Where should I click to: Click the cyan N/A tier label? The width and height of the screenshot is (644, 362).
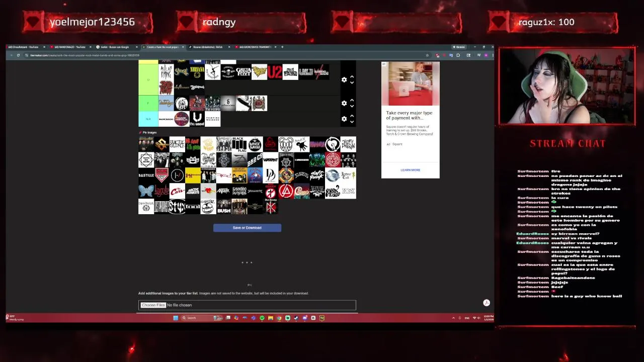point(148,119)
